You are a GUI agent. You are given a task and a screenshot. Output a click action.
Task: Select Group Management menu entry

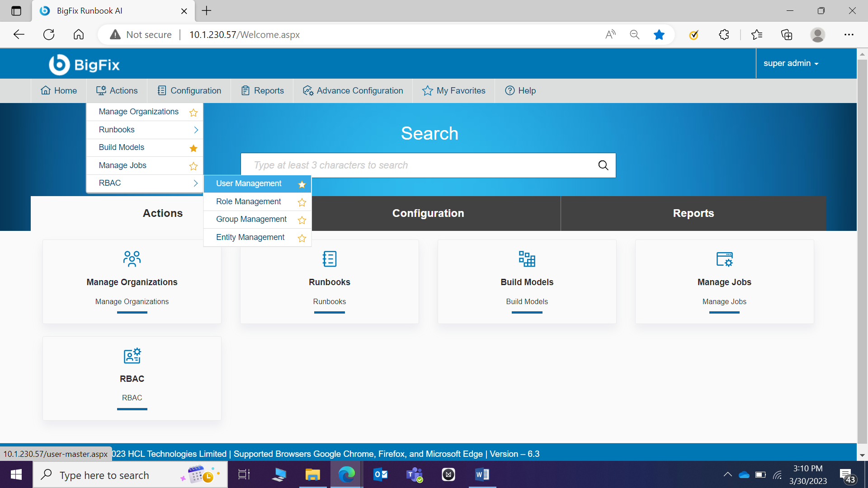tap(251, 219)
